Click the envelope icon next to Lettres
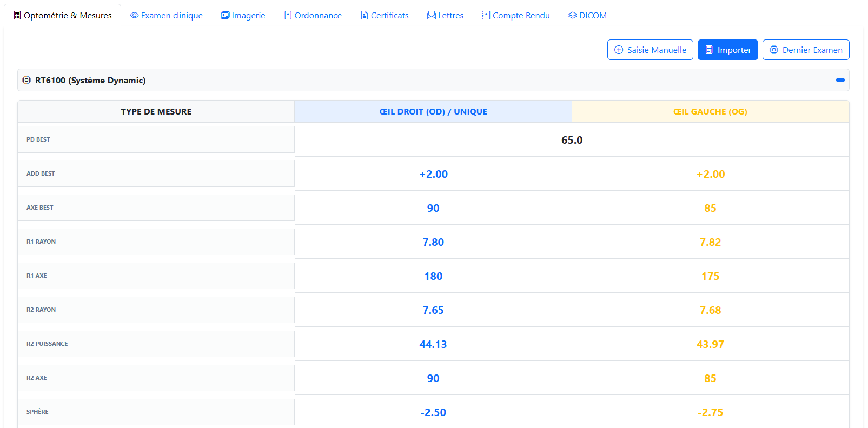The width and height of the screenshot is (868, 428). (x=432, y=16)
